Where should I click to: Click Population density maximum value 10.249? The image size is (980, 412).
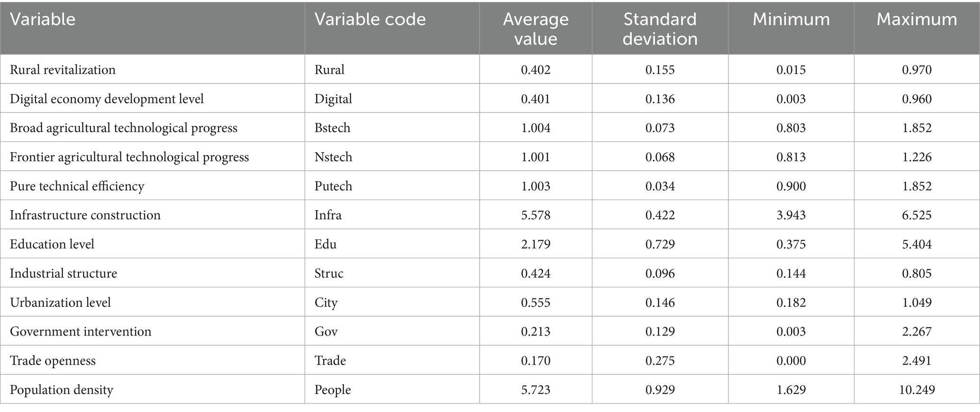click(x=916, y=390)
